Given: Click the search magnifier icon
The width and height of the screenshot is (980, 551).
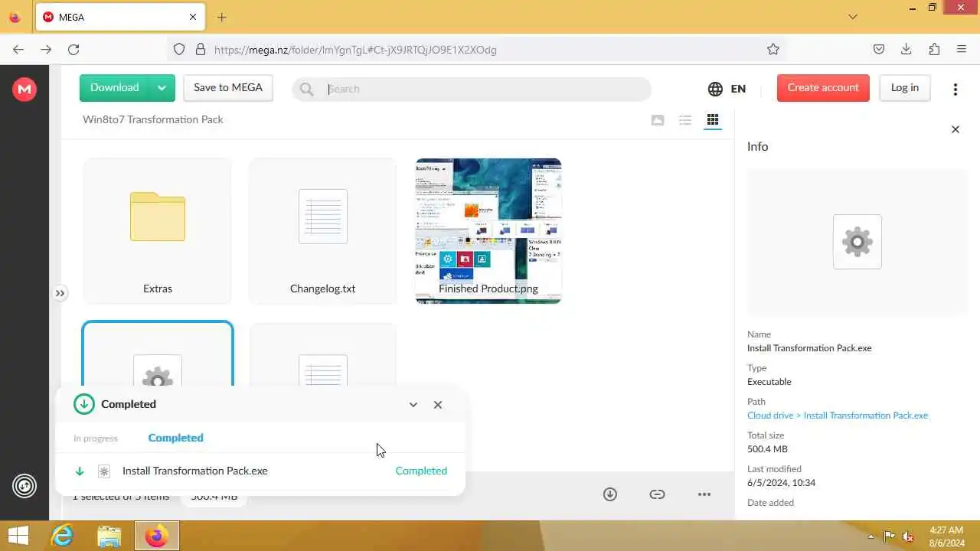Looking at the screenshot, I should [x=307, y=89].
